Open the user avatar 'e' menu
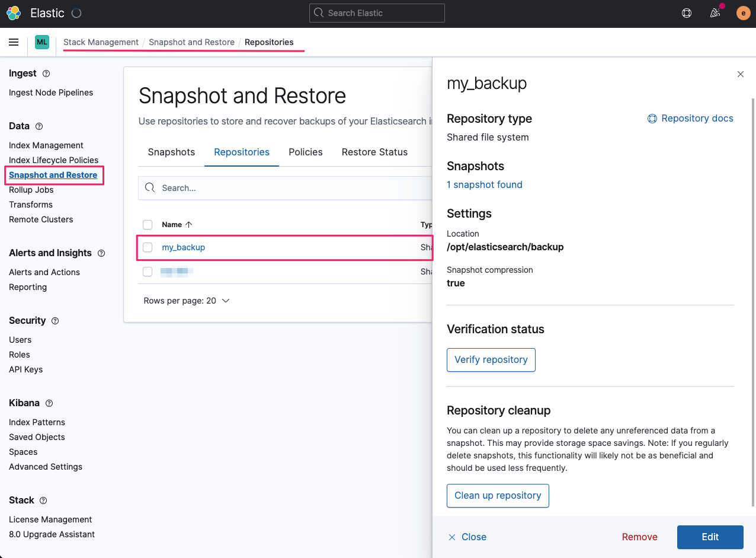 click(743, 13)
